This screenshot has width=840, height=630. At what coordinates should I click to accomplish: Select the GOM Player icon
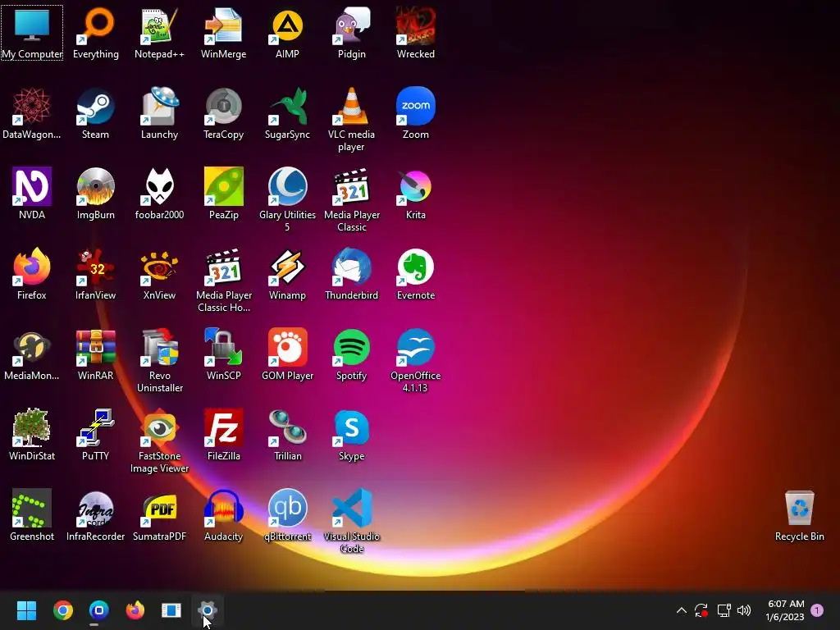tap(288, 347)
